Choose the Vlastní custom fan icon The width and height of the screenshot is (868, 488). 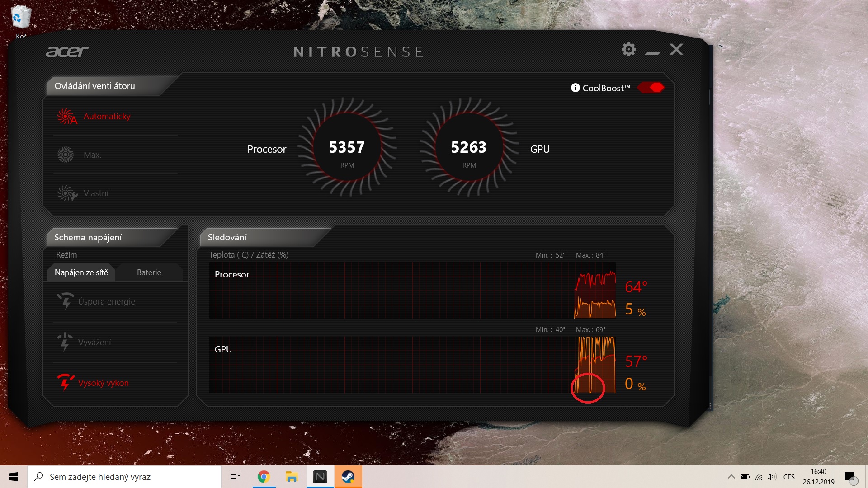pyautogui.click(x=66, y=193)
